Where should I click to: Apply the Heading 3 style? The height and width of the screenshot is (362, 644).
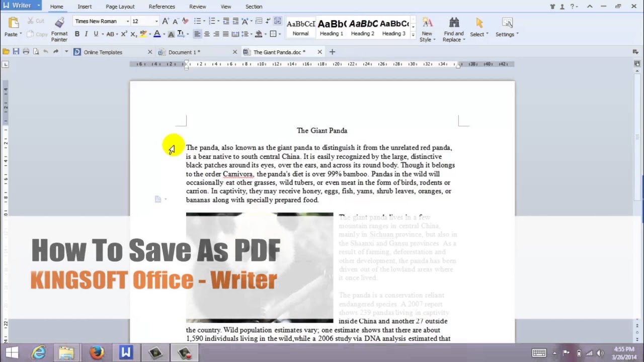pyautogui.click(x=394, y=28)
